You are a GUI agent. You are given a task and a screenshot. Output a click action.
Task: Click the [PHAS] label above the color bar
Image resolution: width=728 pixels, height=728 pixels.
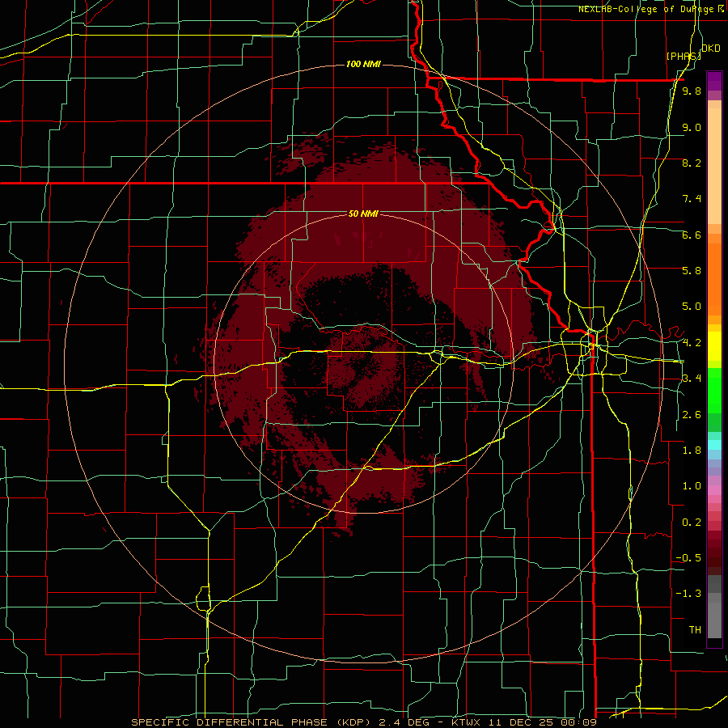(x=684, y=56)
